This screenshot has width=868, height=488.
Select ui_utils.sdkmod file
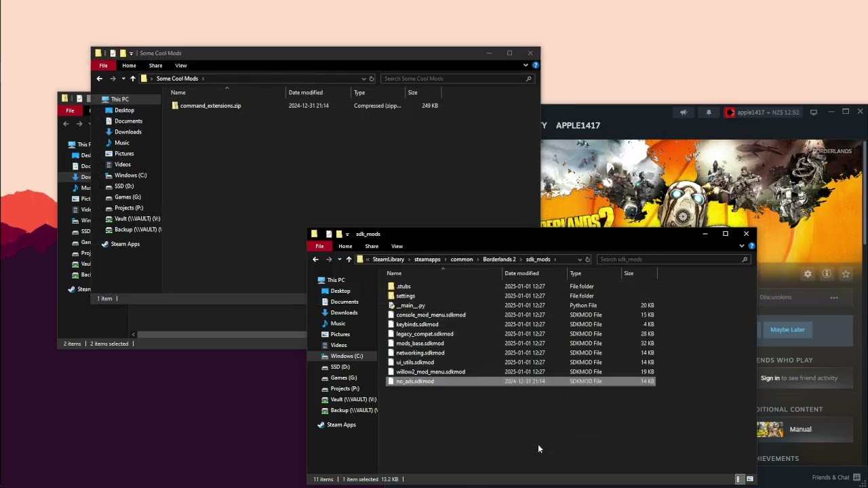[415, 362]
